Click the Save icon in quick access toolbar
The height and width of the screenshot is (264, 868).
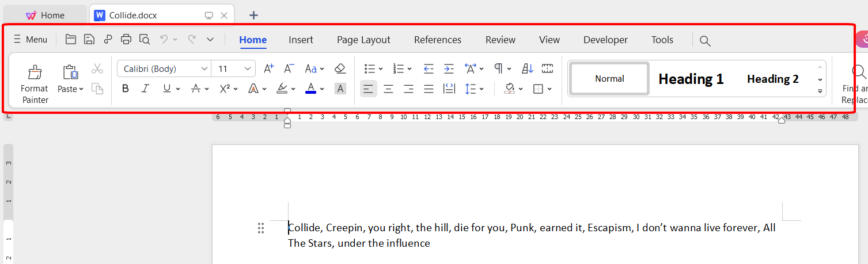(x=89, y=40)
